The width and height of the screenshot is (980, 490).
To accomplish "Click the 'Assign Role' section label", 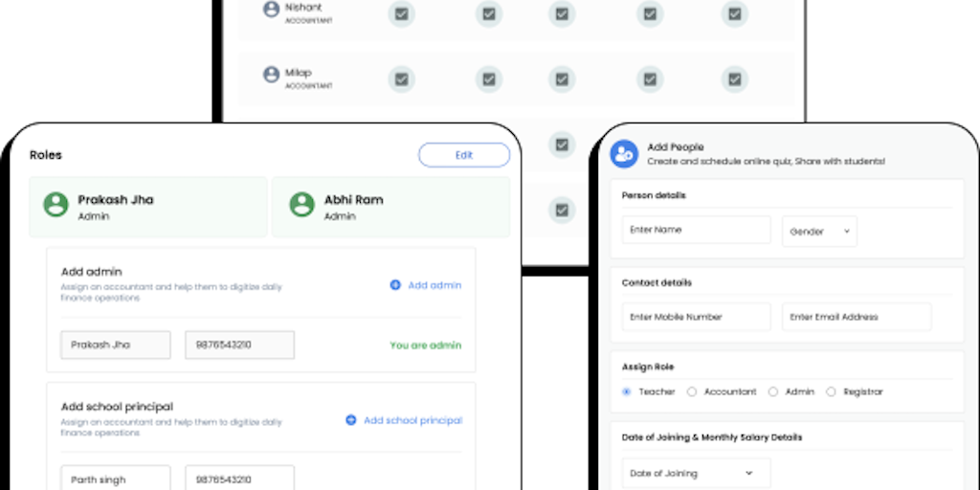I will point(648,367).
